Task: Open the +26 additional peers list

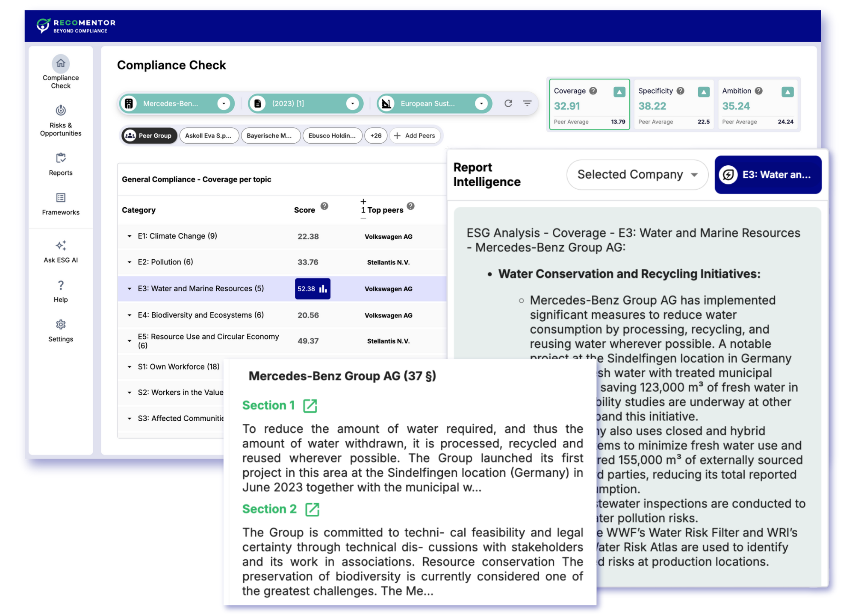Action: point(376,135)
